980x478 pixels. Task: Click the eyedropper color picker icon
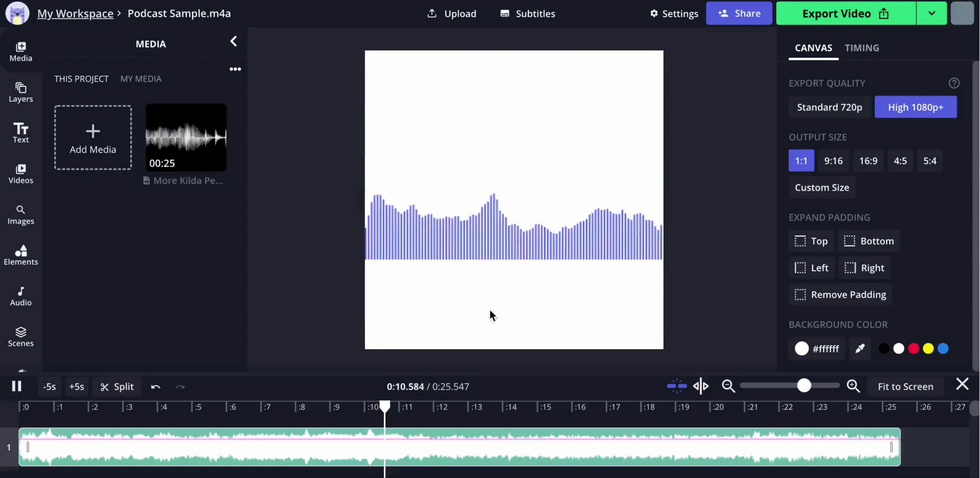coord(860,349)
